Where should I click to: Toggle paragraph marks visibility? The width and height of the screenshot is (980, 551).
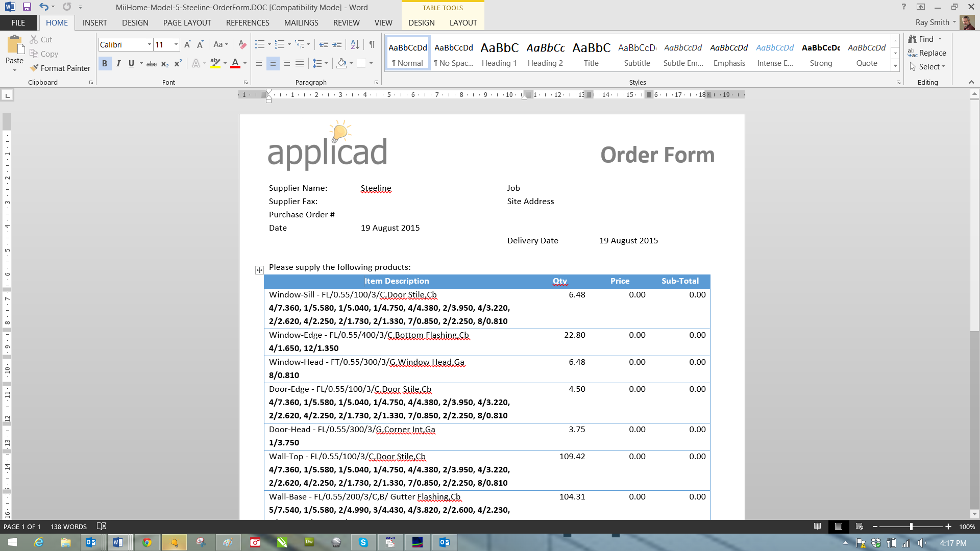372,44
